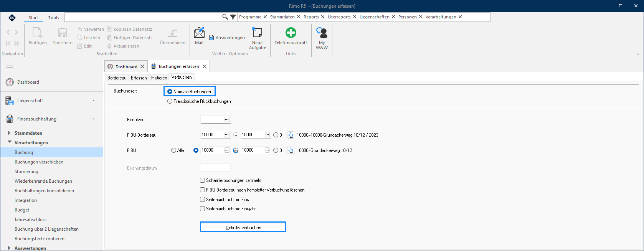Open Stornierung in sidebar
644x251 pixels.
tap(26, 172)
